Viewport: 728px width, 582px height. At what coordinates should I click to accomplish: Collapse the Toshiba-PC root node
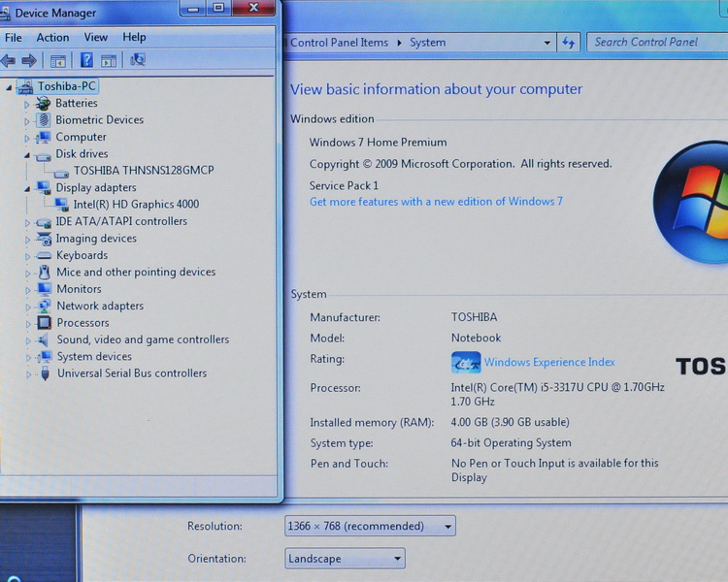(x=9, y=87)
